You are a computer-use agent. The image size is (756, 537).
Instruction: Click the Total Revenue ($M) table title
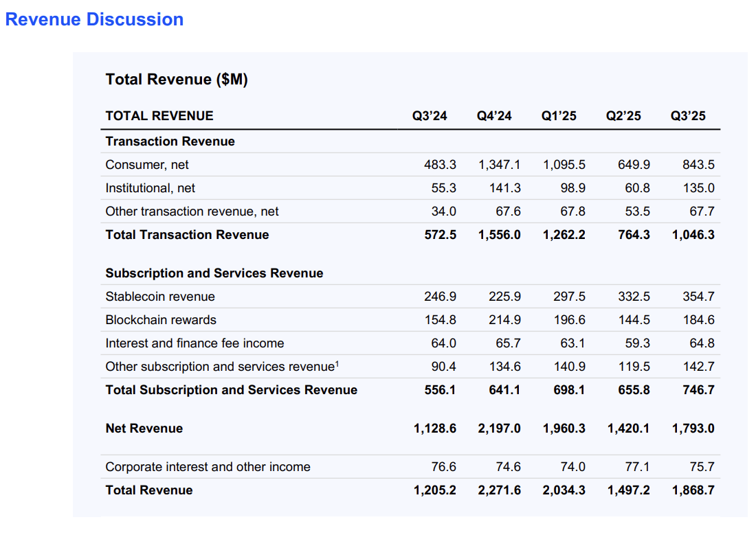(177, 80)
